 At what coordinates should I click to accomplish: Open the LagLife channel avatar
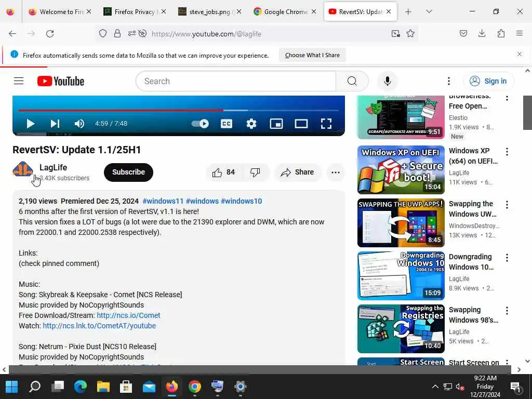pyautogui.click(x=23, y=169)
